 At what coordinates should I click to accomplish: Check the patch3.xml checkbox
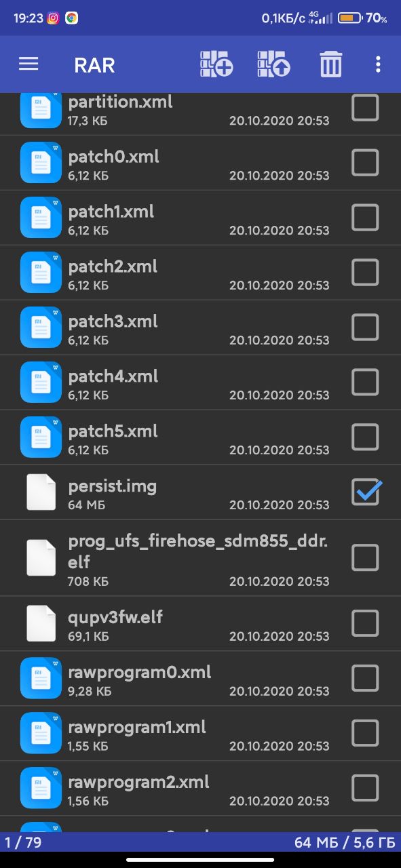(365, 328)
